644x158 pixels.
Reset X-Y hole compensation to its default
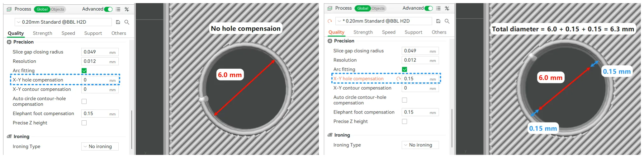[x=398, y=79]
